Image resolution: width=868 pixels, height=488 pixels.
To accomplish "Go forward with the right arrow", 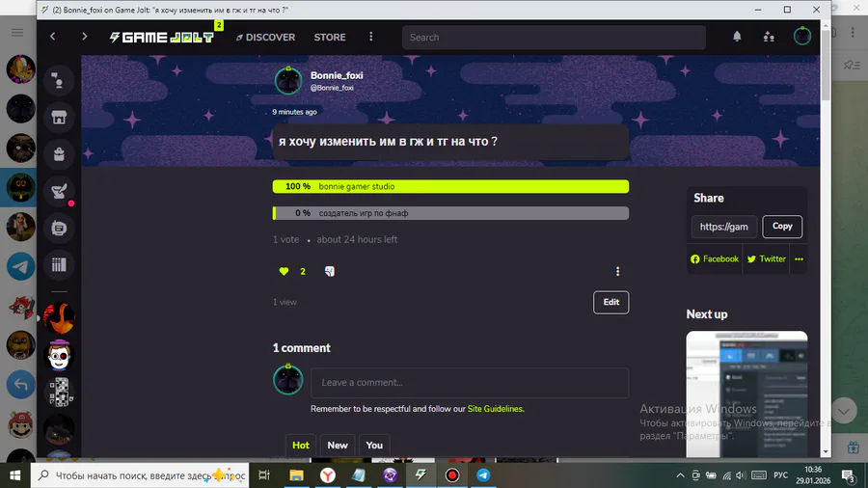I will coord(84,37).
